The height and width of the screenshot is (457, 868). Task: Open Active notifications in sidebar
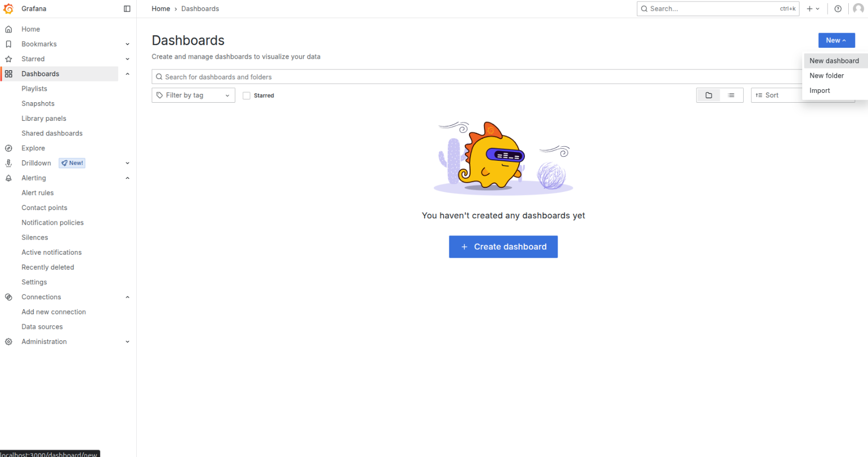51,253
